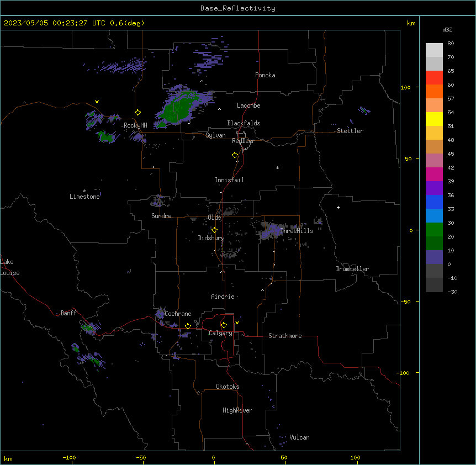Pick the bright green 30-20 dBZ legend swatch
The image size is (476, 465).
pyautogui.click(x=434, y=230)
